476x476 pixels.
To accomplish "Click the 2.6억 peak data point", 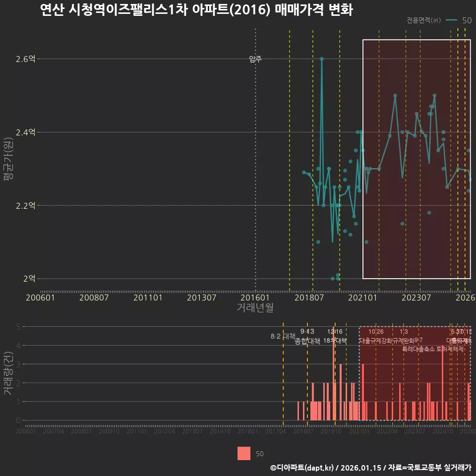I will pyautogui.click(x=322, y=58).
